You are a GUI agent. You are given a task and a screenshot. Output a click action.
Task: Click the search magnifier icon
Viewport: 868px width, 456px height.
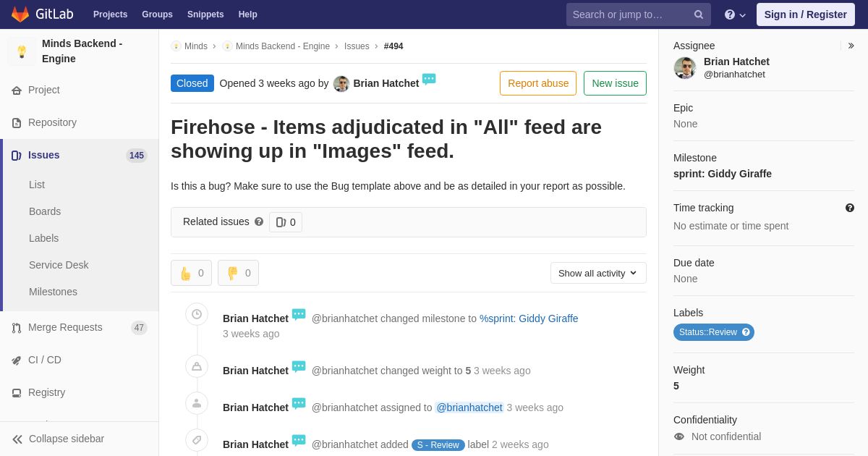[x=699, y=14]
